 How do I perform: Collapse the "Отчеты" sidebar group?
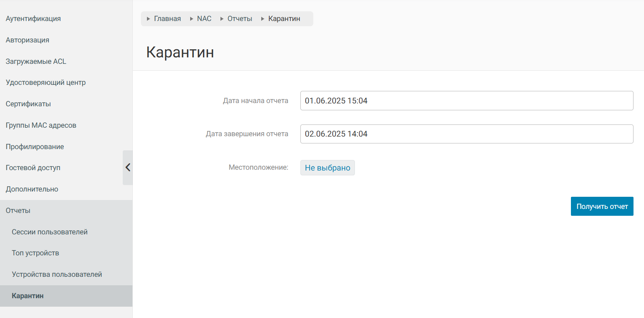[x=18, y=211]
